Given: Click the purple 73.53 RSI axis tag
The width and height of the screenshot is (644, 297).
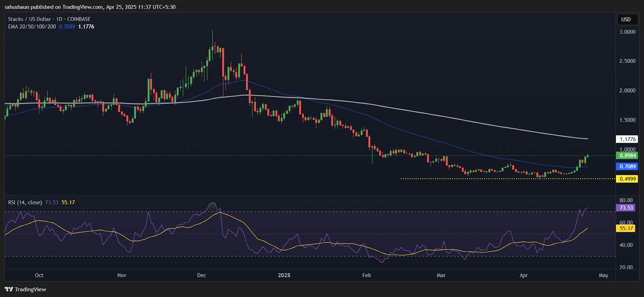Looking at the screenshot, I should pyautogui.click(x=626, y=208).
